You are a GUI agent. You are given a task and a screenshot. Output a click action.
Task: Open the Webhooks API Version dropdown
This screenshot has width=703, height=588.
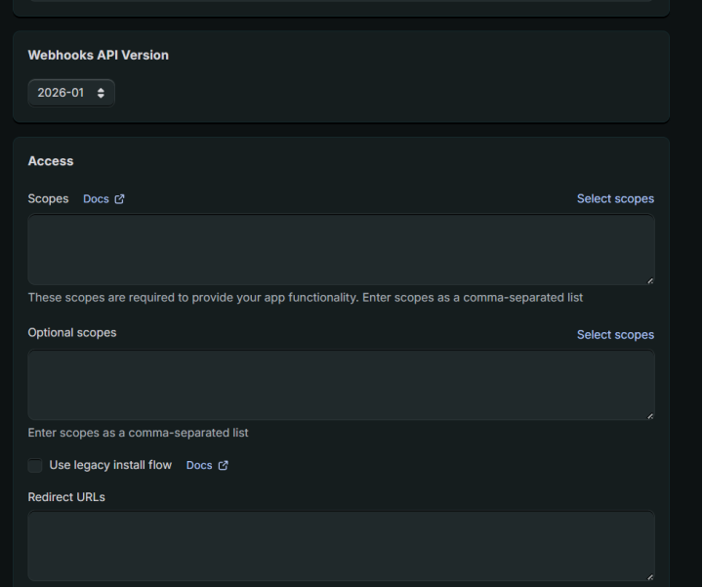(x=70, y=93)
